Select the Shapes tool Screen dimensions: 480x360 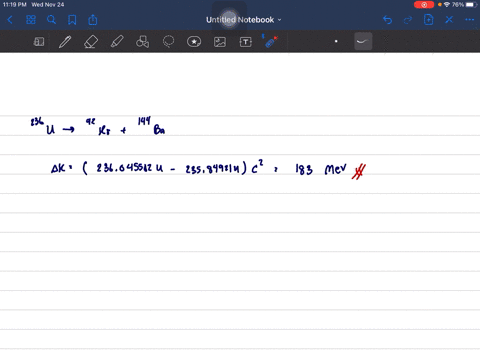[x=142, y=42]
